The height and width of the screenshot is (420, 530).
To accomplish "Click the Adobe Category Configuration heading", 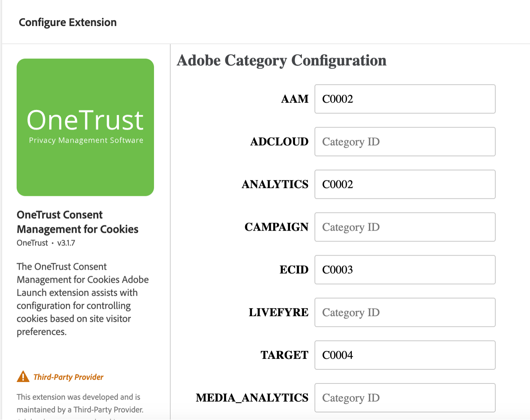I will [x=282, y=60].
